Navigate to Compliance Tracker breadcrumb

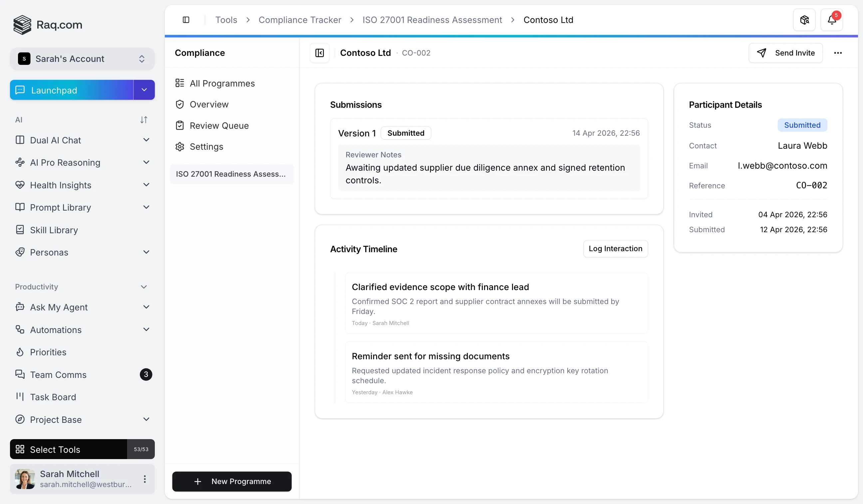[300, 20]
